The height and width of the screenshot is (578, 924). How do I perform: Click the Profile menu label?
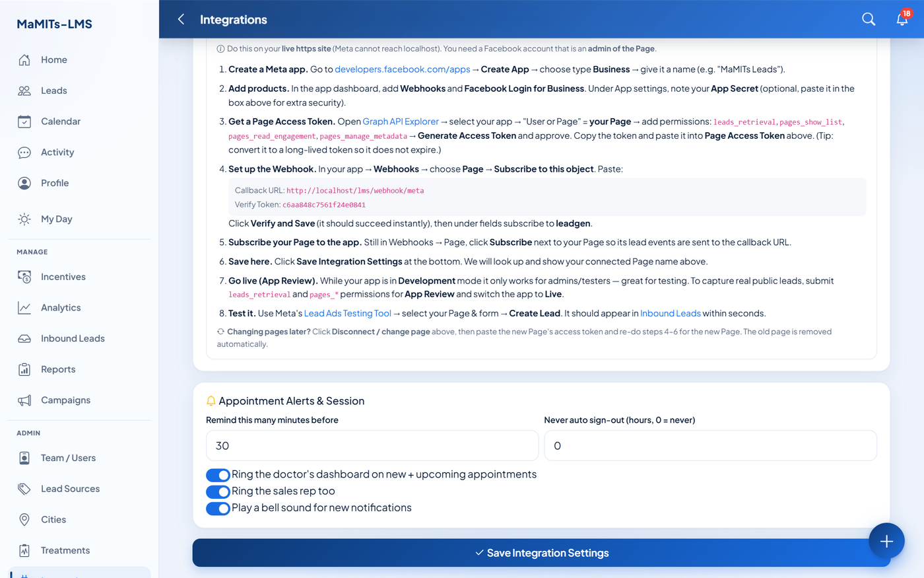pos(55,183)
